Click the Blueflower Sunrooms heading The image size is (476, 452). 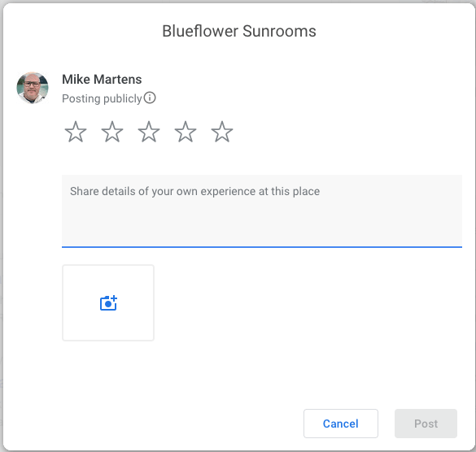point(239,31)
